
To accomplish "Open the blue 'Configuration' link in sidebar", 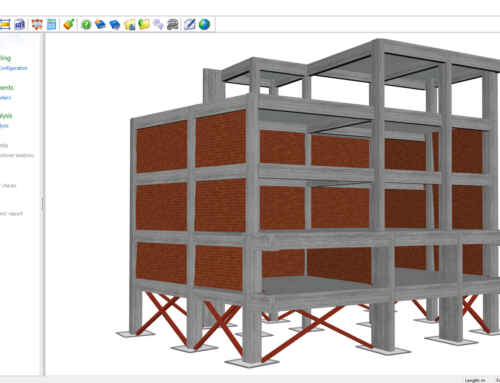I will pos(13,68).
